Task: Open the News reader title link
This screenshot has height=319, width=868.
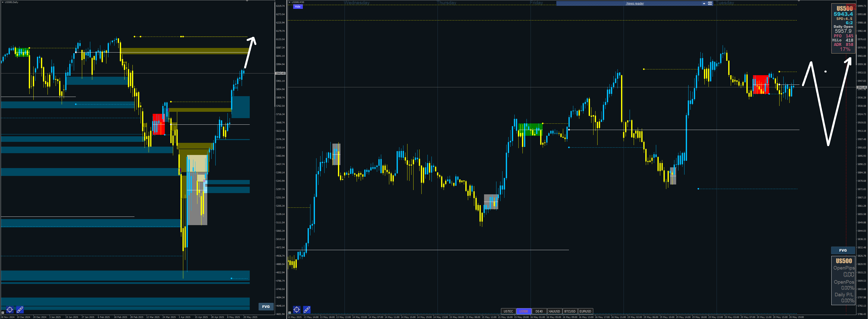Action: [635, 3]
